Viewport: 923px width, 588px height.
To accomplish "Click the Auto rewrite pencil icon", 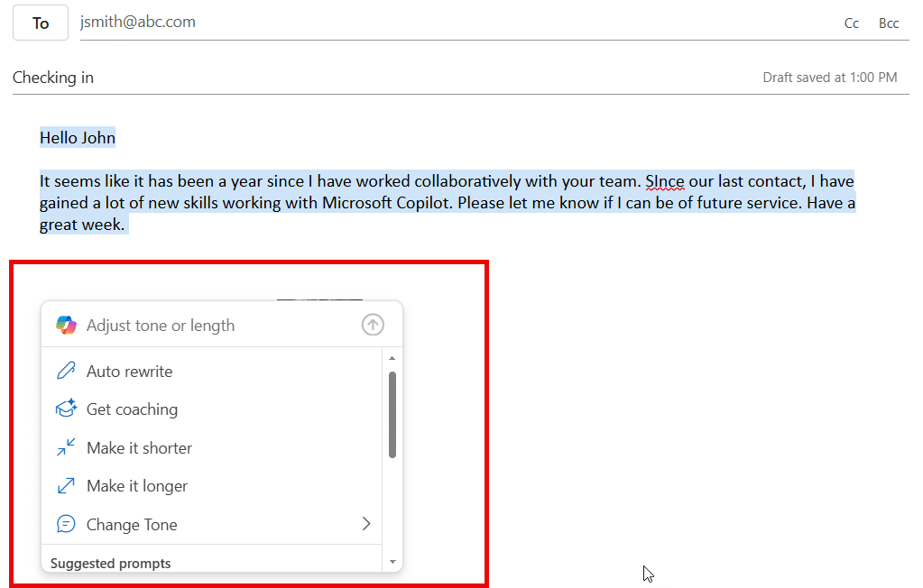I will [66, 371].
